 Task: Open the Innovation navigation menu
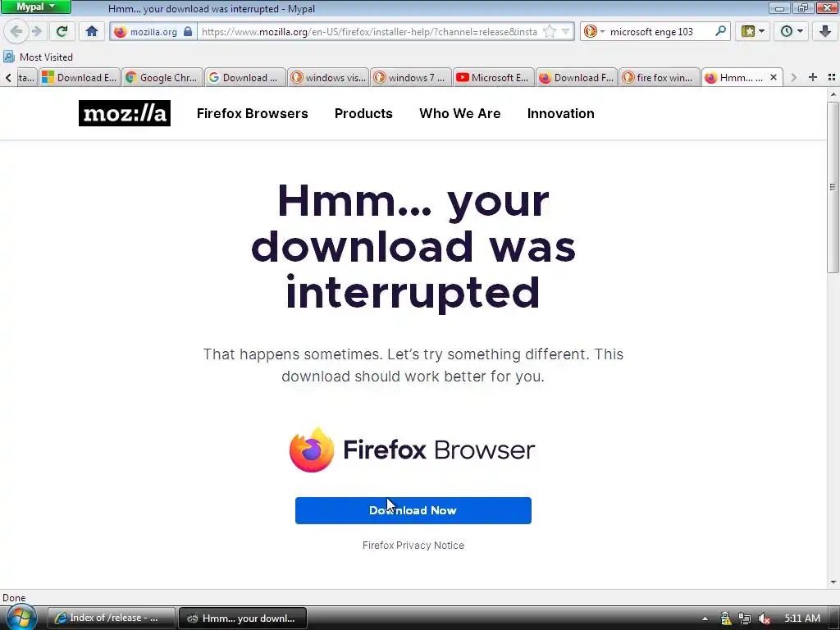coord(560,113)
